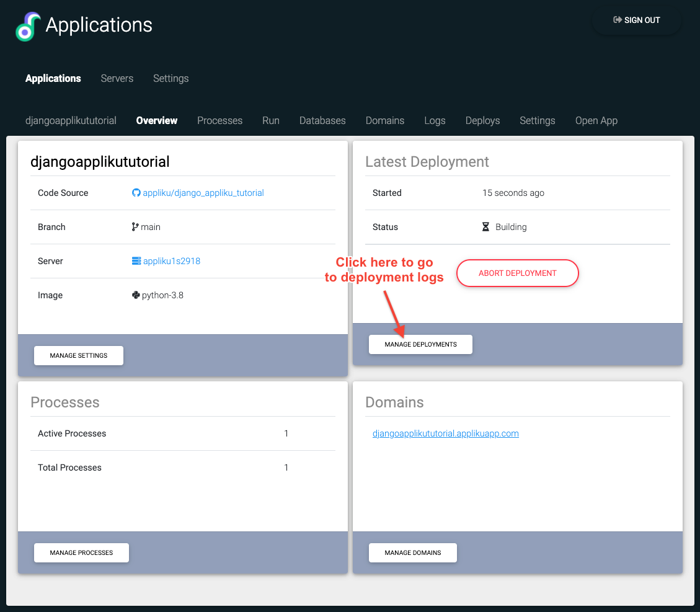Select the djangoapplikututorial breadcrumb tab
700x612 pixels.
pos(71,120)
